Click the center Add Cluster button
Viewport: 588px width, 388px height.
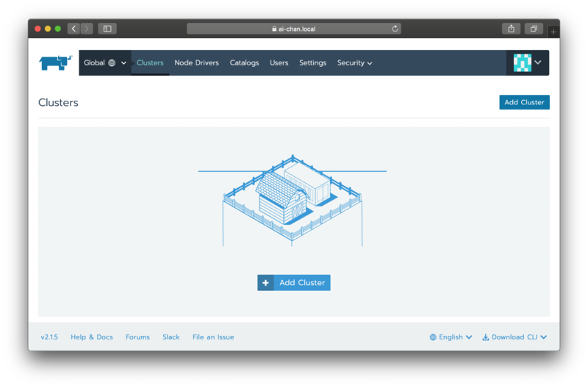(294, 283)
